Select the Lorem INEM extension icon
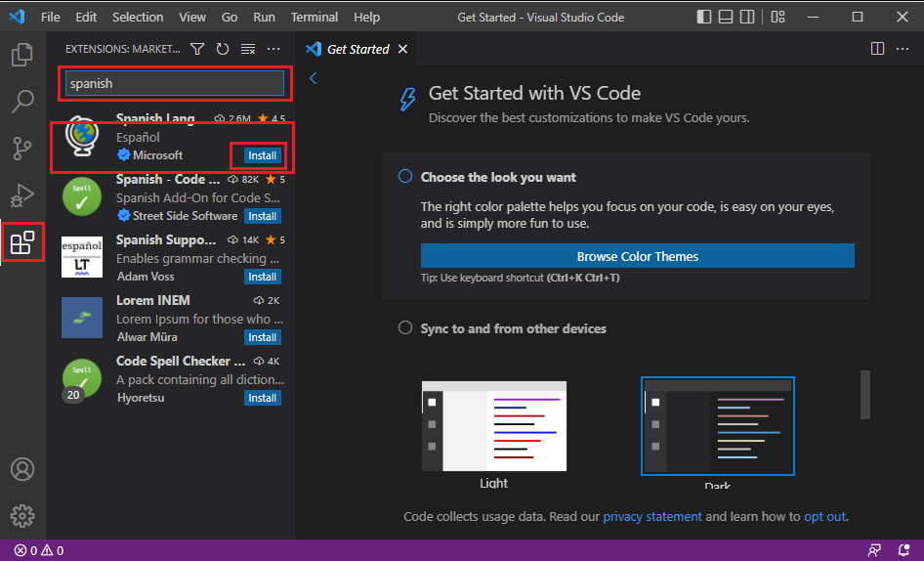 click(82, 318)
